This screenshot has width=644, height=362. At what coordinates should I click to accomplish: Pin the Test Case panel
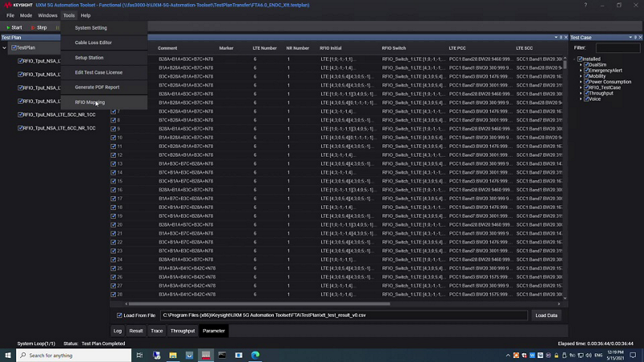click(x=635, y=37)
